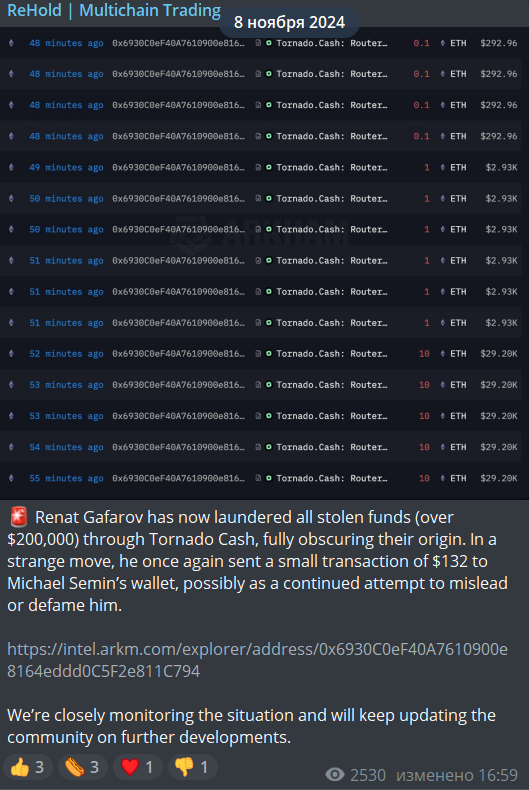This screenshot has width=529, height=790.
Task: Click the изменено 16:59 timestamp
Action: (456, 775)
